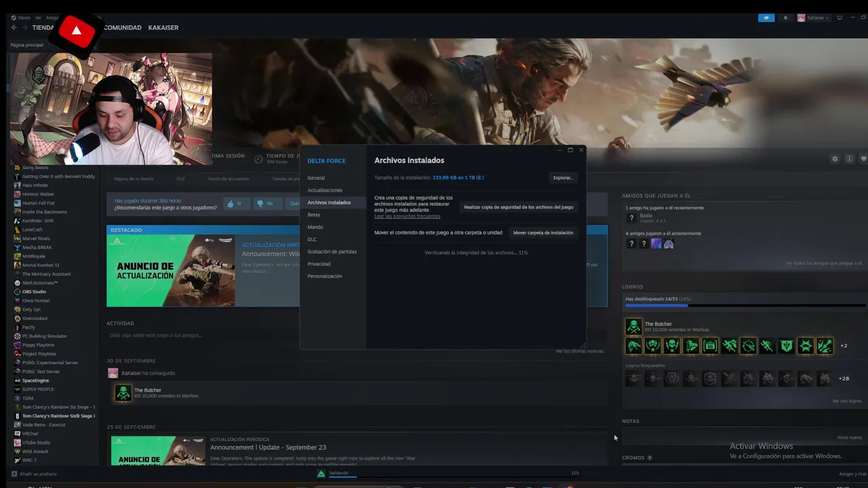Open Ver mis logros link
The image size is (868, 488).
pyautogui.click(x=847, y=401)
